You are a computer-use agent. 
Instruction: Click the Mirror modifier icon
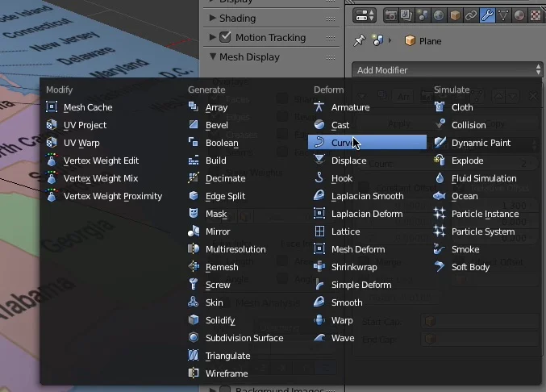tap(194, 231)
